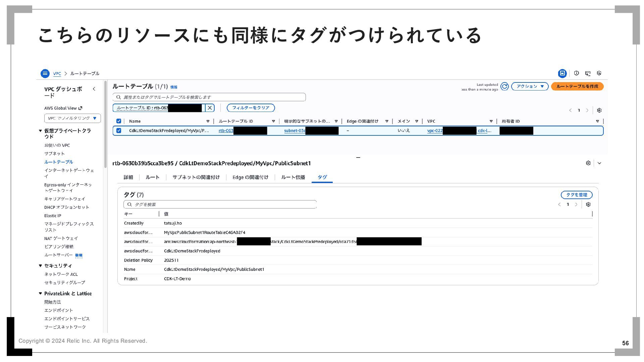Remove the route table ID filter (X)
This screenshot has width=644, height=362.
point(210,108)
